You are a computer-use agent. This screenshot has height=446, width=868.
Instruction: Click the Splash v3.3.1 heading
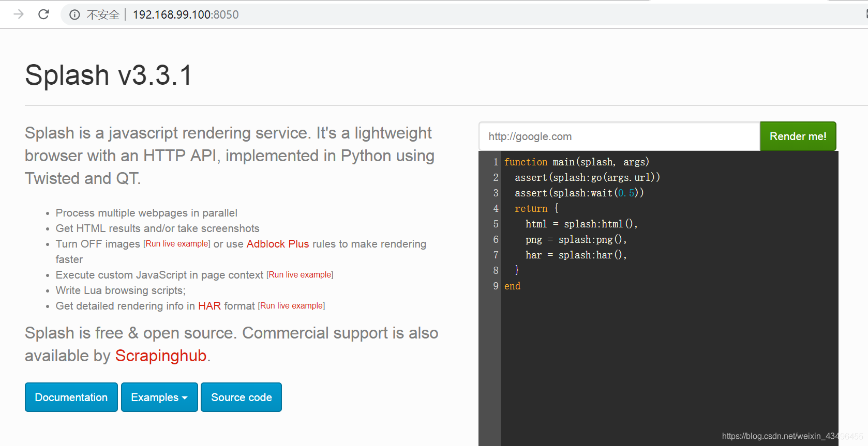pos(109,75)
